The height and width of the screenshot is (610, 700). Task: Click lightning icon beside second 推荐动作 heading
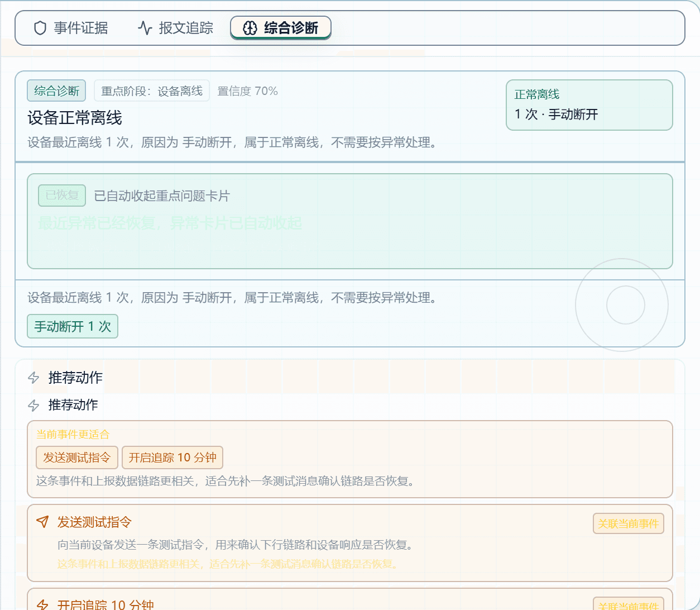click(33, 405)
